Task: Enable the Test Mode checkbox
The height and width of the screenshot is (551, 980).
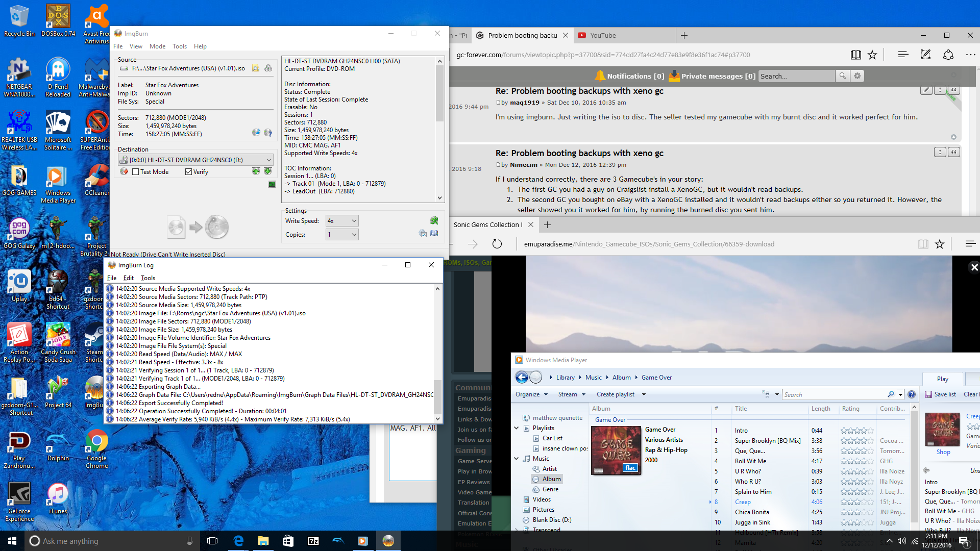Action: [x=136, y=172]
